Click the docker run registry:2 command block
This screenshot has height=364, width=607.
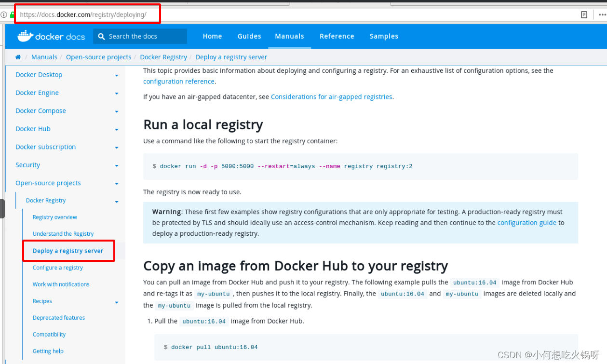pyautogui.click(x=361, y=166)
